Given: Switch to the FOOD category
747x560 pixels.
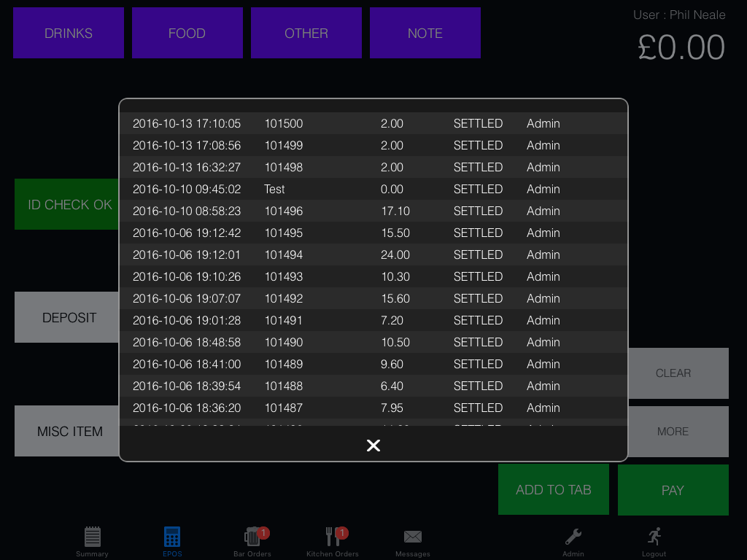Looking at the screenshot, I should [187, 33].
